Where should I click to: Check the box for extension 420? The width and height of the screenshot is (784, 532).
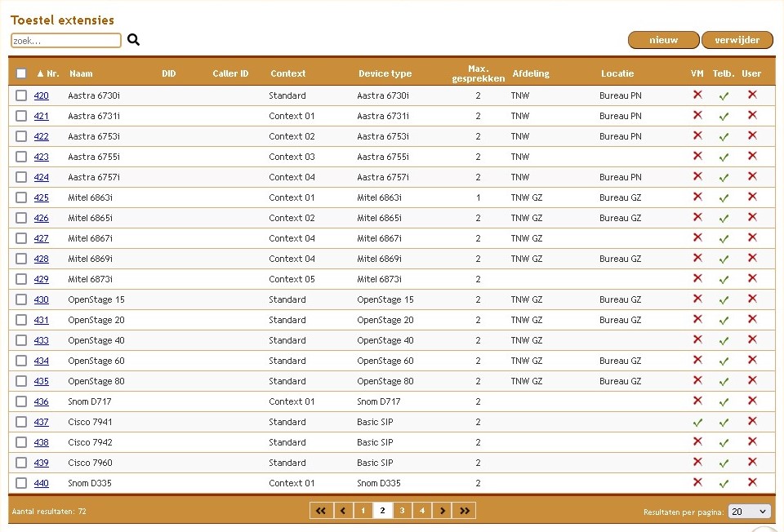[x=21, y=95]
